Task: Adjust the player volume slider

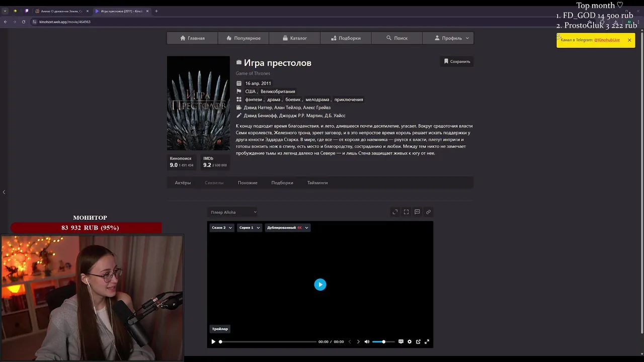Action: coord(383,342)
